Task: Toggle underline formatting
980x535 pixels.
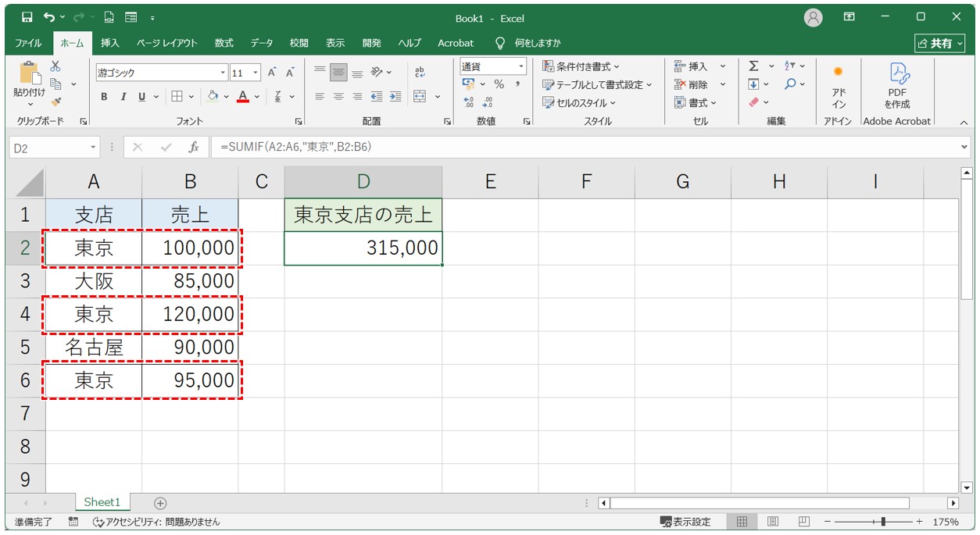Action: point(142,97)
